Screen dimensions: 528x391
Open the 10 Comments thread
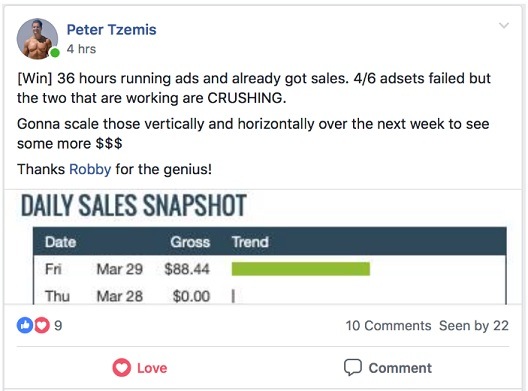pyautogui.click(x=388, y=326)
